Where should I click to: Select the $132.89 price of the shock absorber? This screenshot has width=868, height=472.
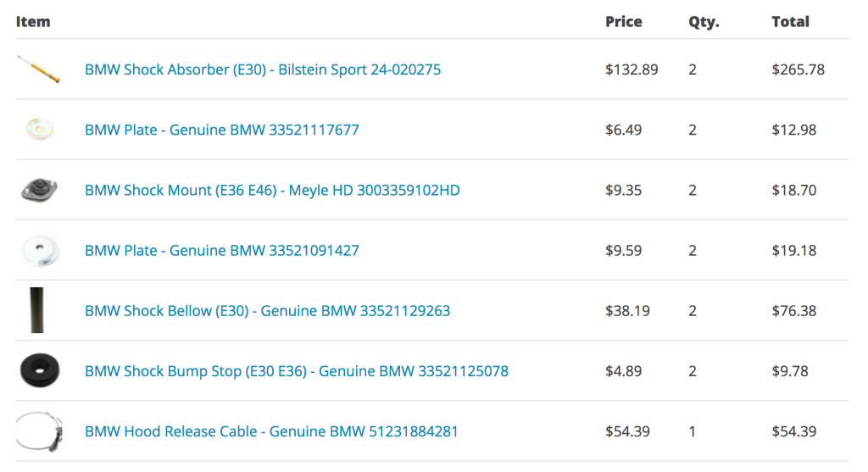click(631, 69)
